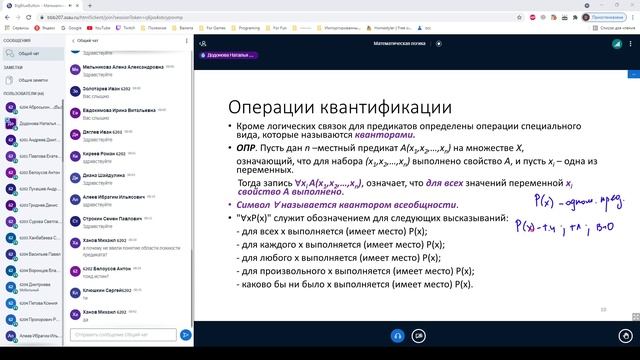Click Диана Шайдулина chat message
Screen dimensions: 640x360
point(129,178)
